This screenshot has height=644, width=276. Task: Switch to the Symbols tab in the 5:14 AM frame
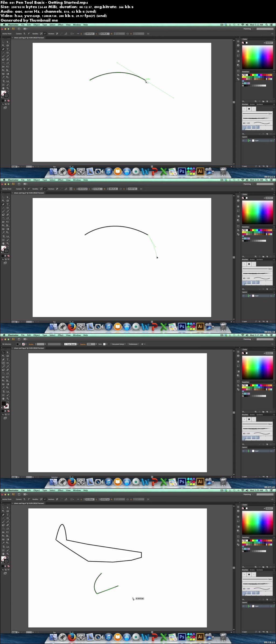coord(260,259)
